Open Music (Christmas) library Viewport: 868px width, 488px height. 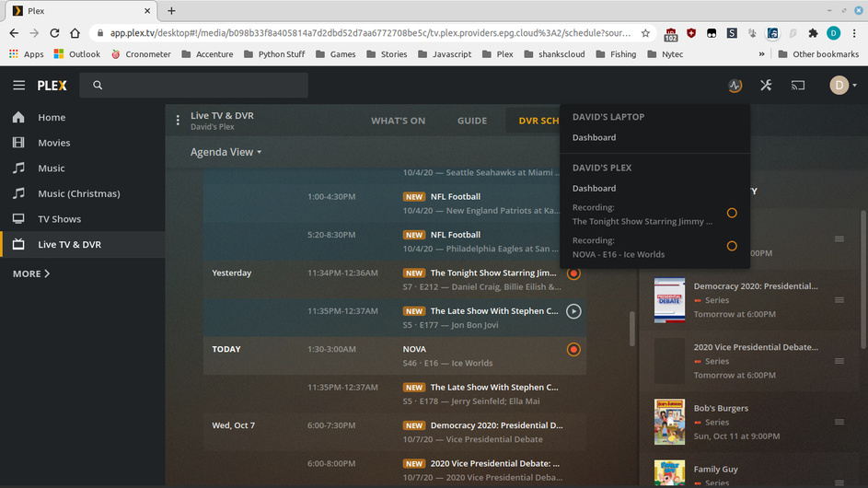point(83,194)
